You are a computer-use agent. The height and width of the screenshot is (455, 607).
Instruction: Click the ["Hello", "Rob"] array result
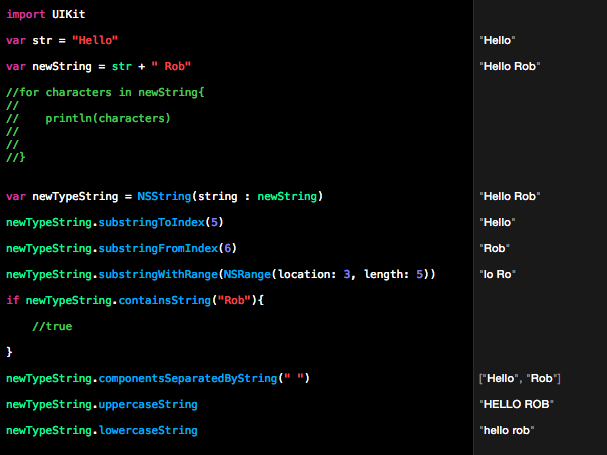tap(520, 378)
